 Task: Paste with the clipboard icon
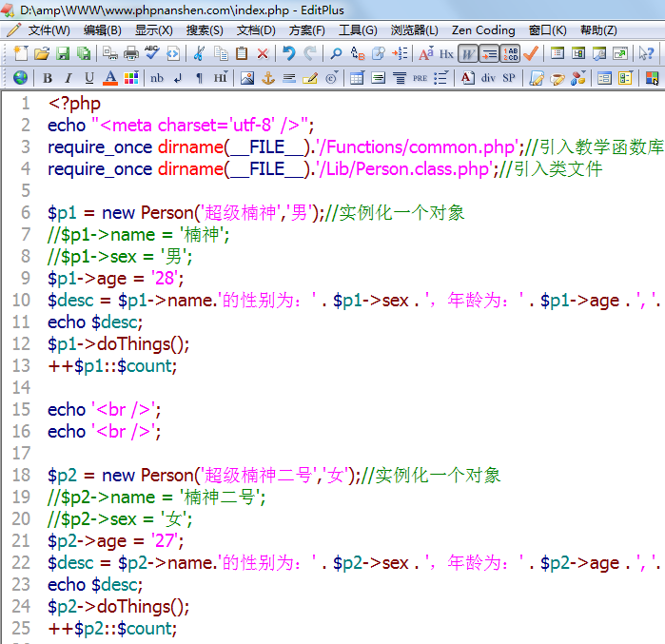pyautogui.click(x=242, y=53)
